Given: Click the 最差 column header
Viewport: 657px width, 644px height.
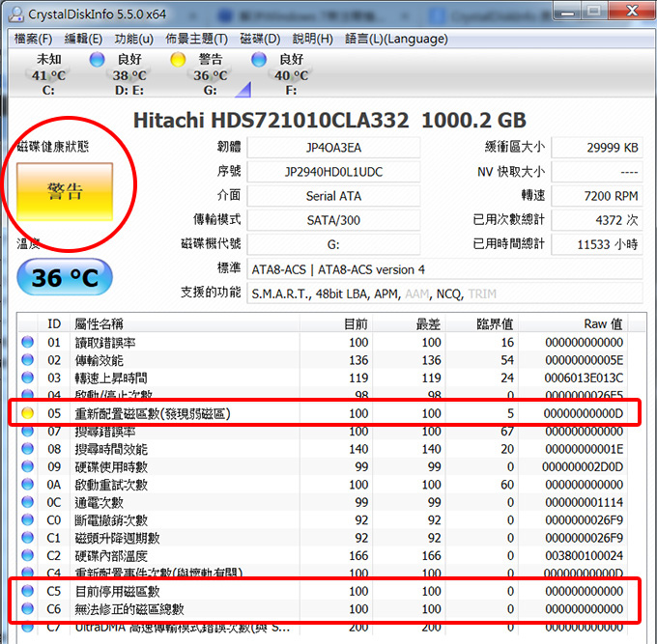Looking at the screenshot, I should [410, 323].
